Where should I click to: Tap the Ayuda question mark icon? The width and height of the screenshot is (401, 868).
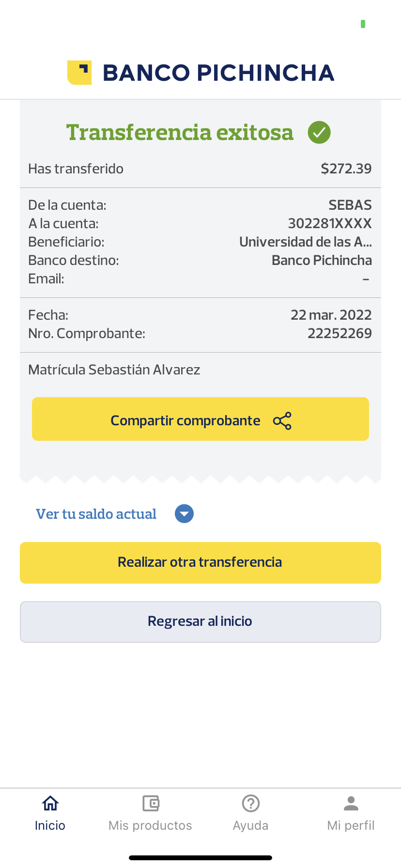251,804
